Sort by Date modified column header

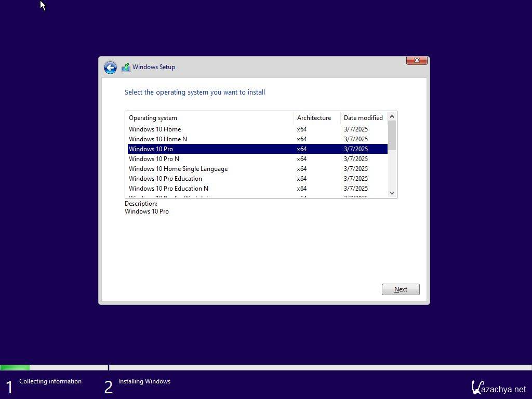point(364,118)
